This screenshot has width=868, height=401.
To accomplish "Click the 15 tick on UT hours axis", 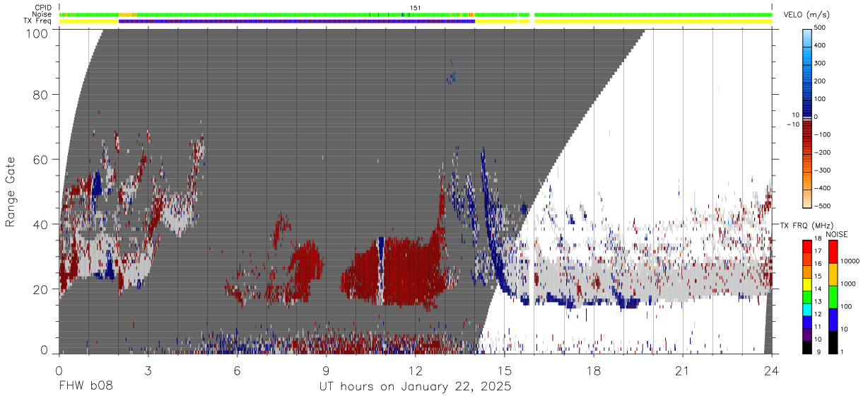I will pyautogui.click(x=505, y=371).
